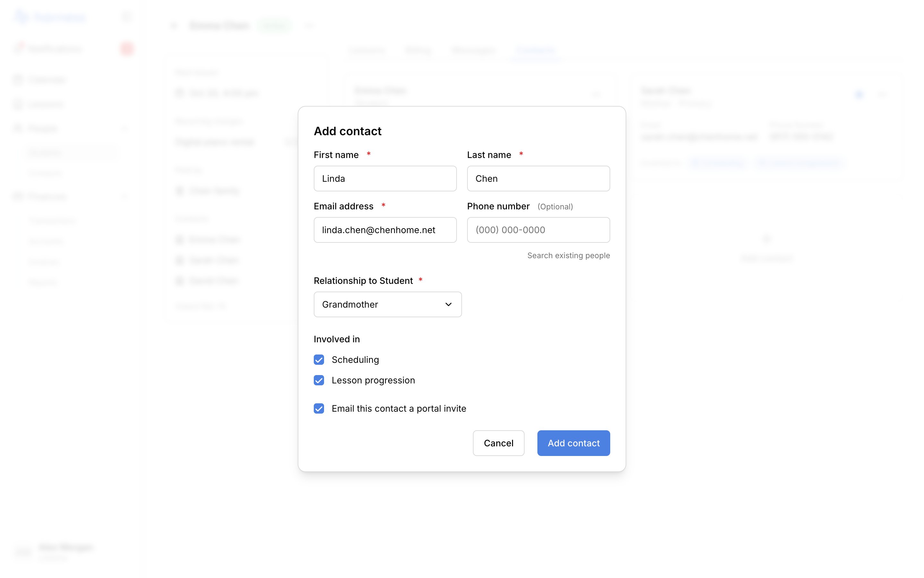
Task: Open the Search existing people link
Action: [569, 255]
